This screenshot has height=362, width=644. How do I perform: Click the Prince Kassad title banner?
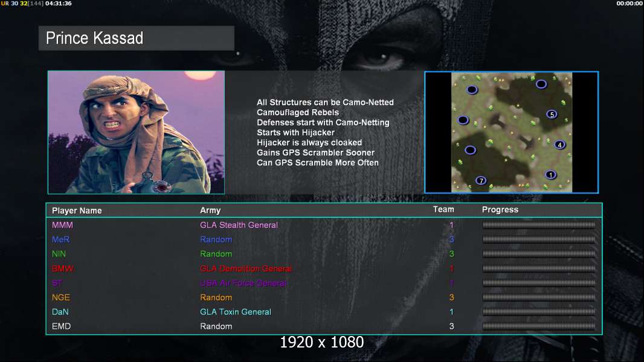pos(137,38)
